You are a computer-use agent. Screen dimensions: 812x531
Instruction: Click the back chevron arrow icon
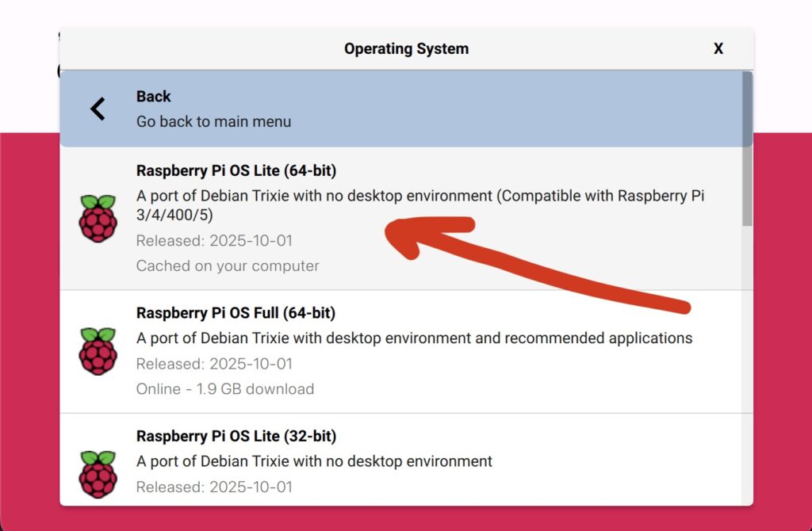point(98,109)
